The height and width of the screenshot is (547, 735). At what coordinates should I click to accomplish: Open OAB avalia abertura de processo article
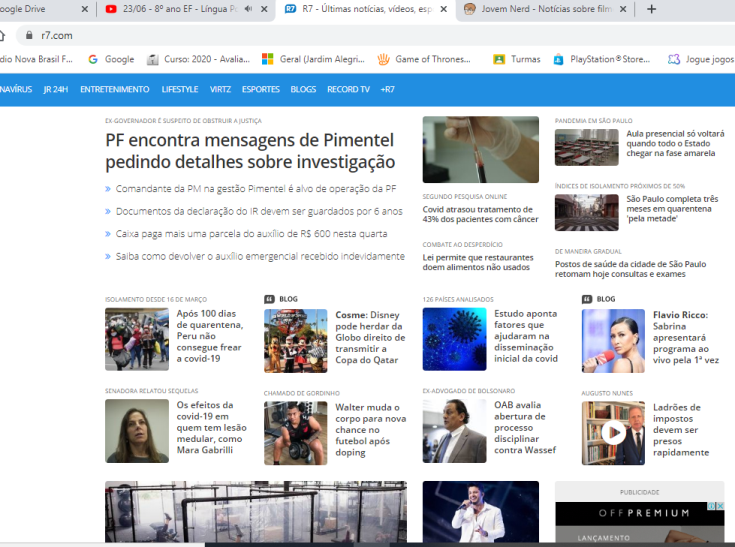click(x=525, y=427)
